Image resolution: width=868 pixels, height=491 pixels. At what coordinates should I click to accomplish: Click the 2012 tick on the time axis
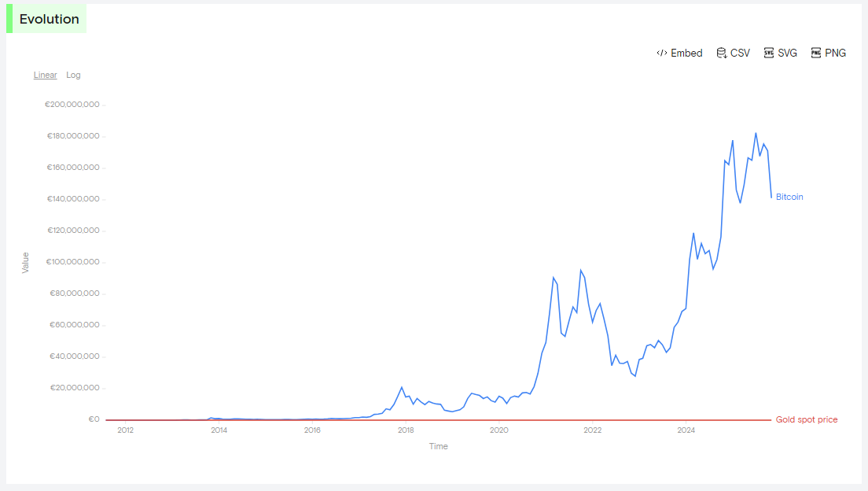[125, 430]
